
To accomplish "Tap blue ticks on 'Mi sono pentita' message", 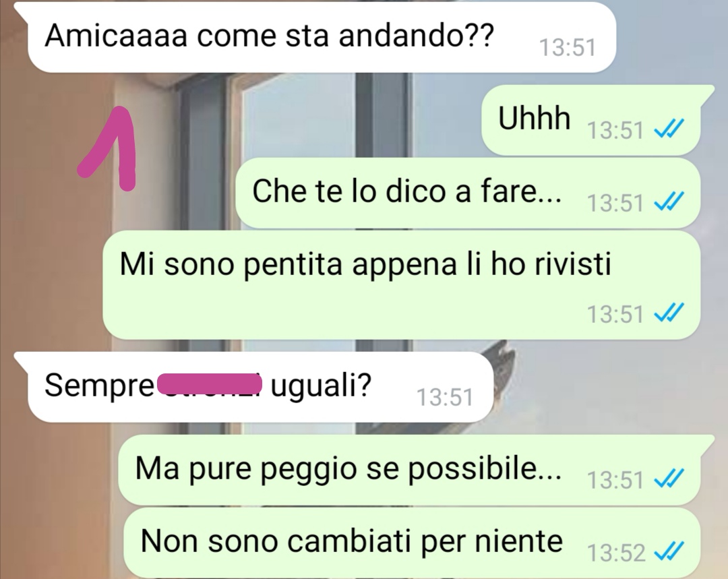I will (669, 313).
